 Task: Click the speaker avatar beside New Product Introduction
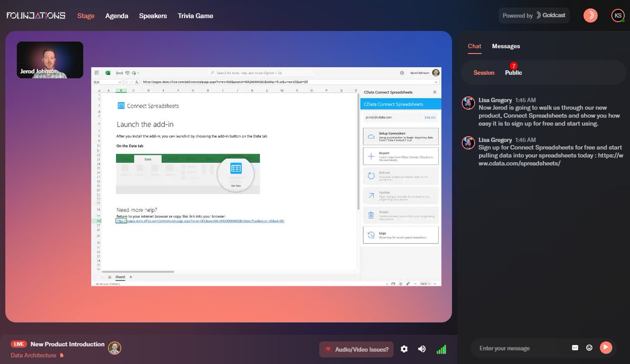[x=114, y=348]
